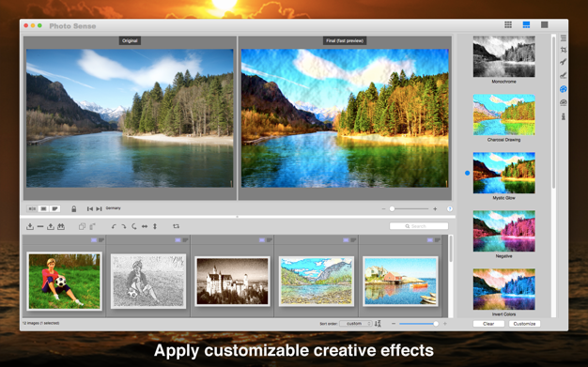
Task: Open the Sort order custom dropdown
Action: 356,324
